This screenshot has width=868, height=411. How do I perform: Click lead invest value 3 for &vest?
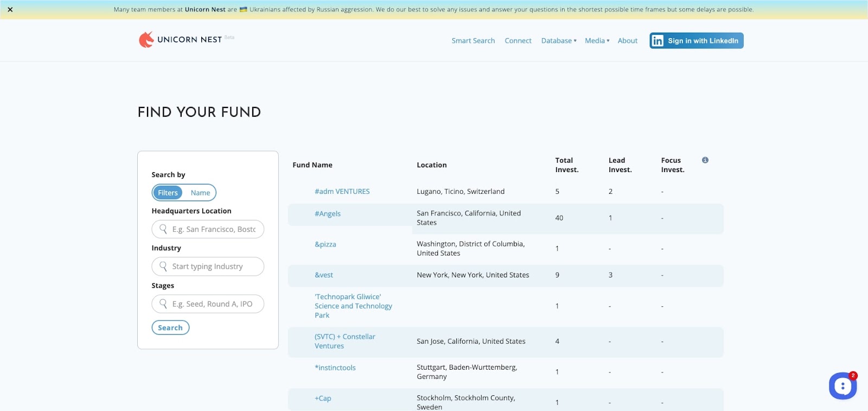610,275
